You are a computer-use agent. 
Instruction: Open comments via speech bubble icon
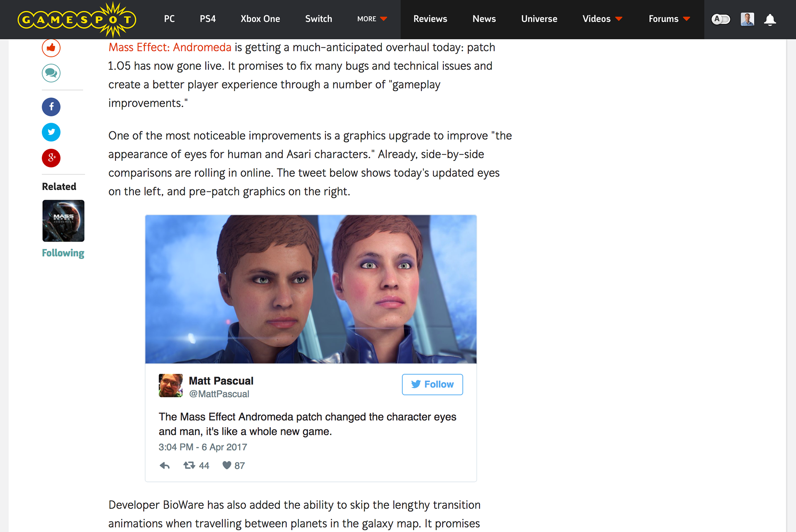(x=51, y=73)
